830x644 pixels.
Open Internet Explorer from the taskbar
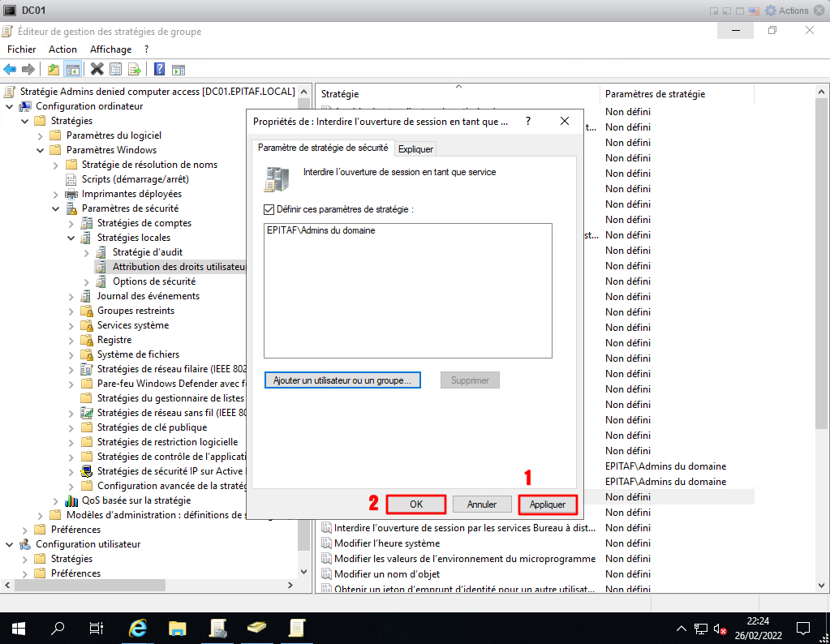coord(139,628)
